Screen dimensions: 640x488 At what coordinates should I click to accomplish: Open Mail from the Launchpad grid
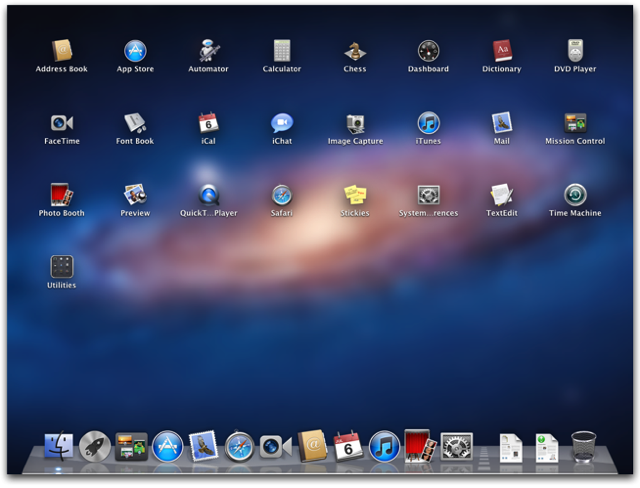coord(502,122)
